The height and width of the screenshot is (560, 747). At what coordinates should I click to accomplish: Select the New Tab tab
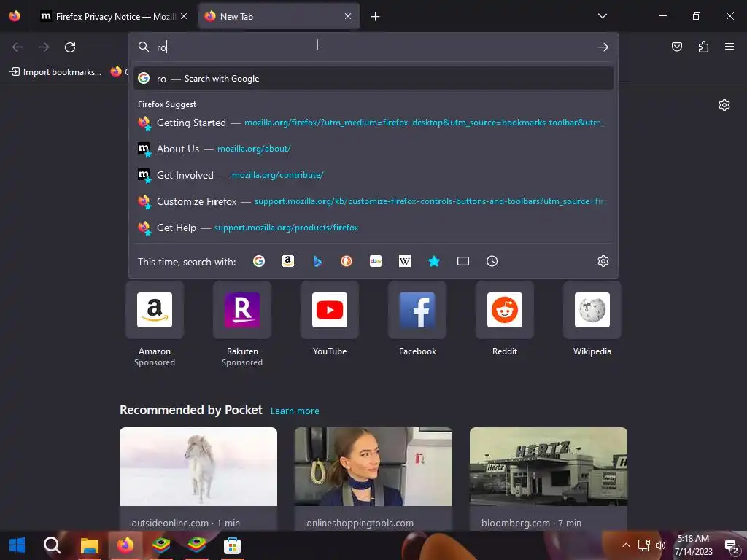[279, 16]
